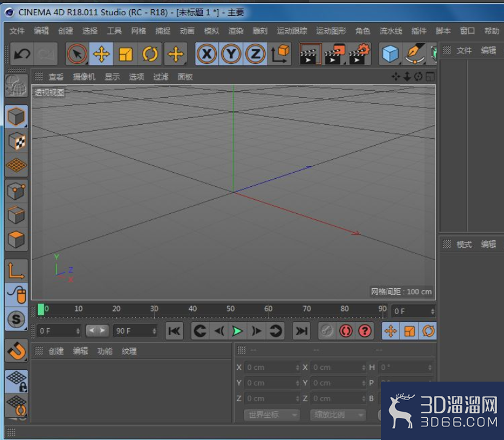
Task: Click the recent tools plus-arrow icon
Action: tap(176, 53)
